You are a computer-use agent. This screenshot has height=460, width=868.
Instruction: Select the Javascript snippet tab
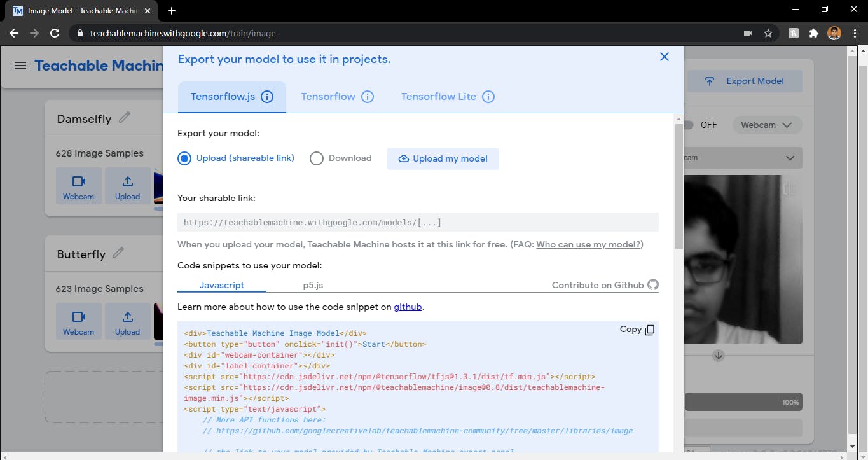coord(222,285)
